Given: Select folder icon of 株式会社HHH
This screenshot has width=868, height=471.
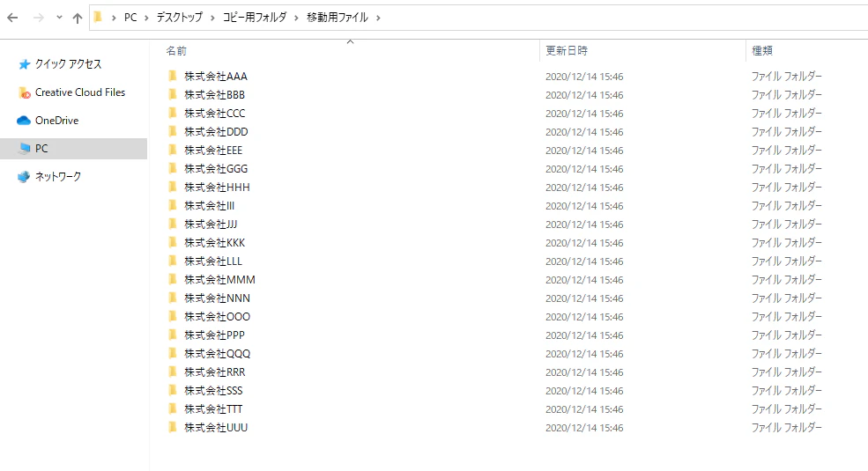Looking at the screenshot, I should [x=173, y=187].
